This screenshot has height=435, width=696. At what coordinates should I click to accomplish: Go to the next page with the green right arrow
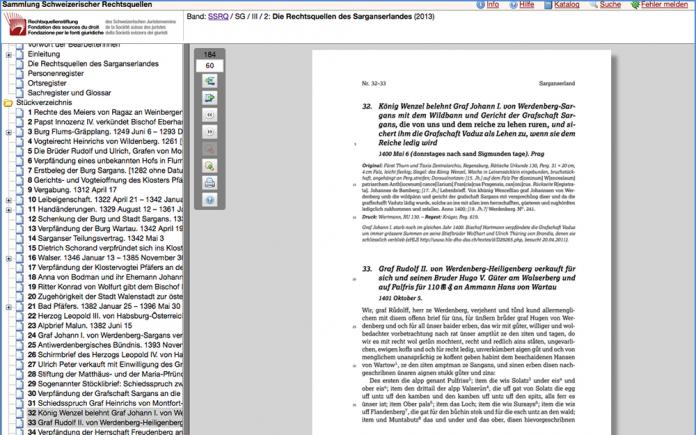[x=210, y=98]
